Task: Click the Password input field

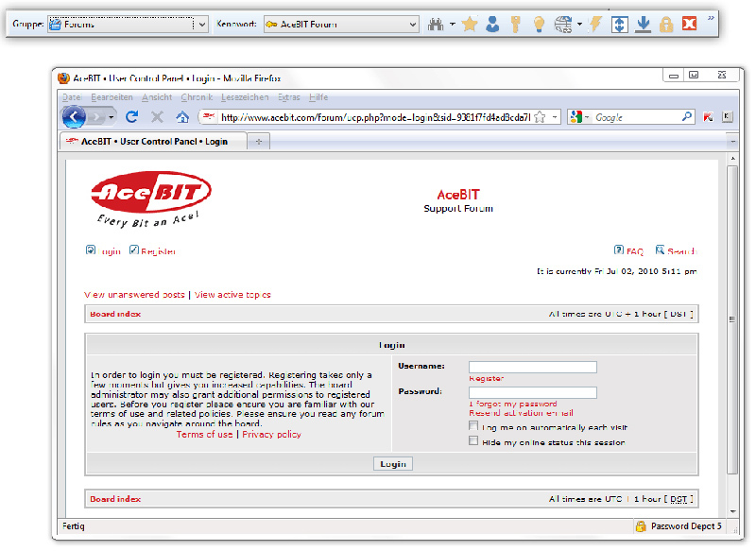Action: [533, 392]
